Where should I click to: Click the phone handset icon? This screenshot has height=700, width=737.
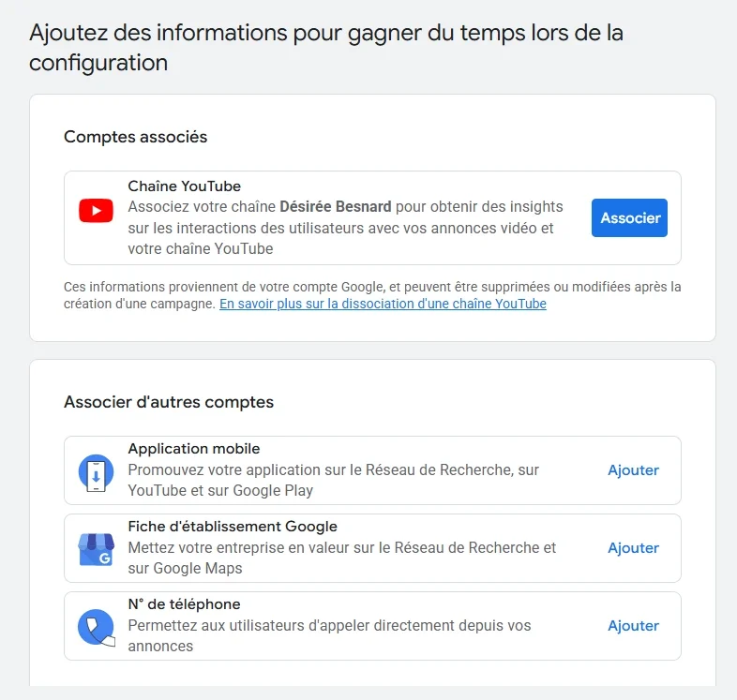click(96, 627)
